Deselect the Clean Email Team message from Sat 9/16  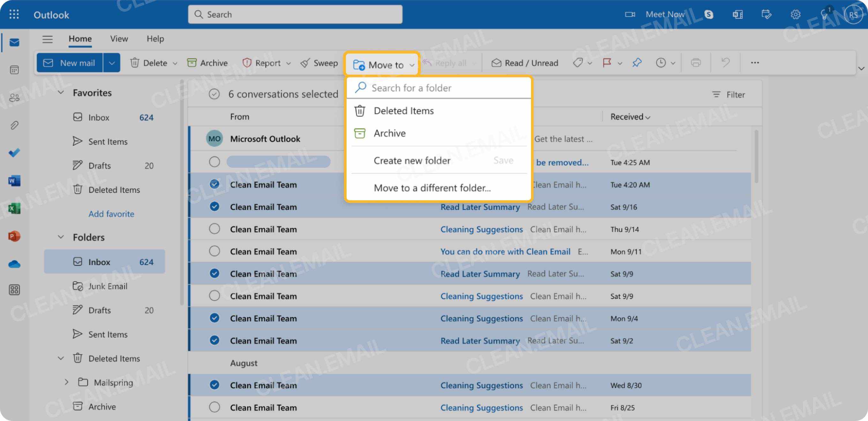pyautogui.click(x=215, y=206)
